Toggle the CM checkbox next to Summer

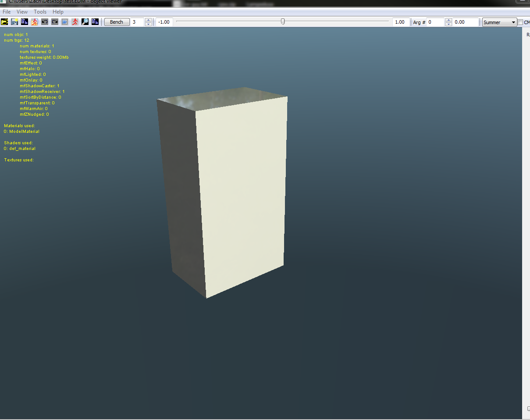click(520, 22)
